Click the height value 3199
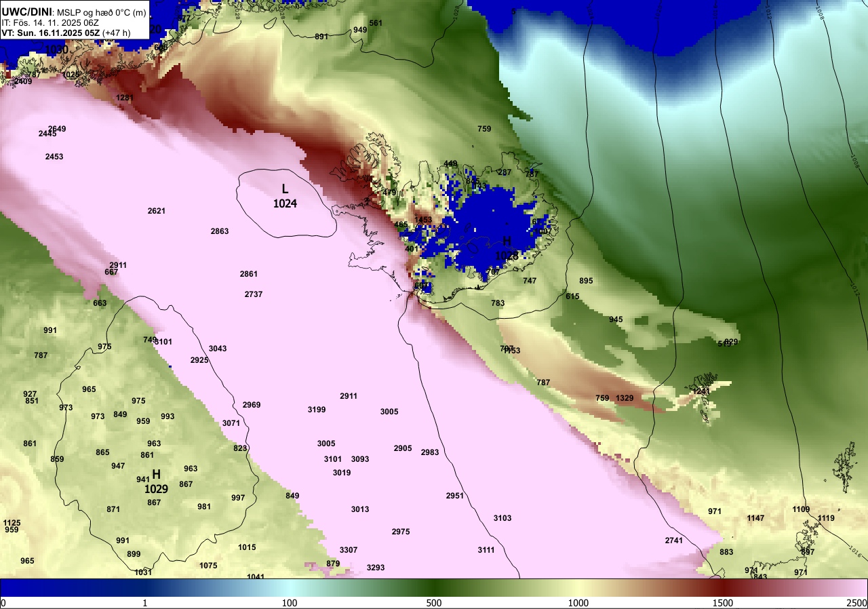This screenshot has width=868, height=609. pos(317,410)
